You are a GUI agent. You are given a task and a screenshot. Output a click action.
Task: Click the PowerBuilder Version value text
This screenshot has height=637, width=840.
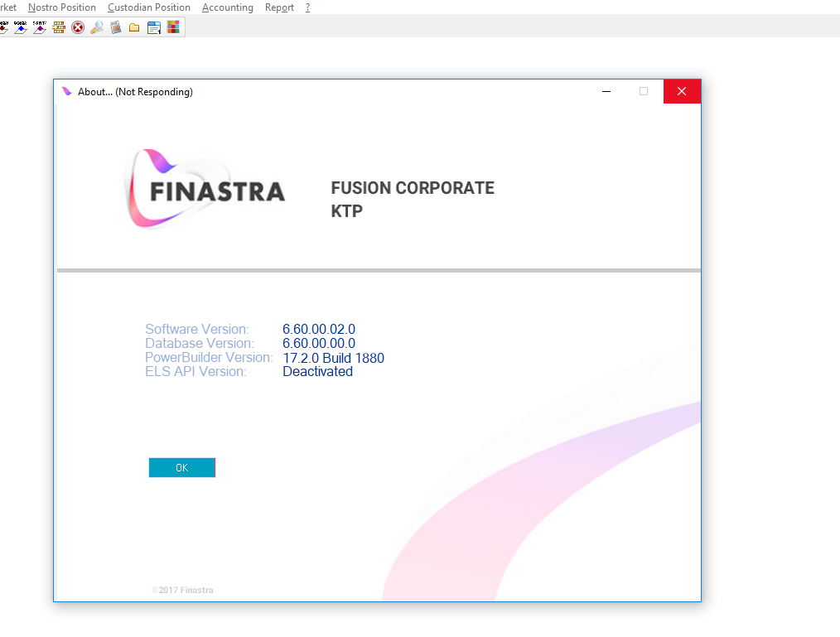tap(333, 358)
